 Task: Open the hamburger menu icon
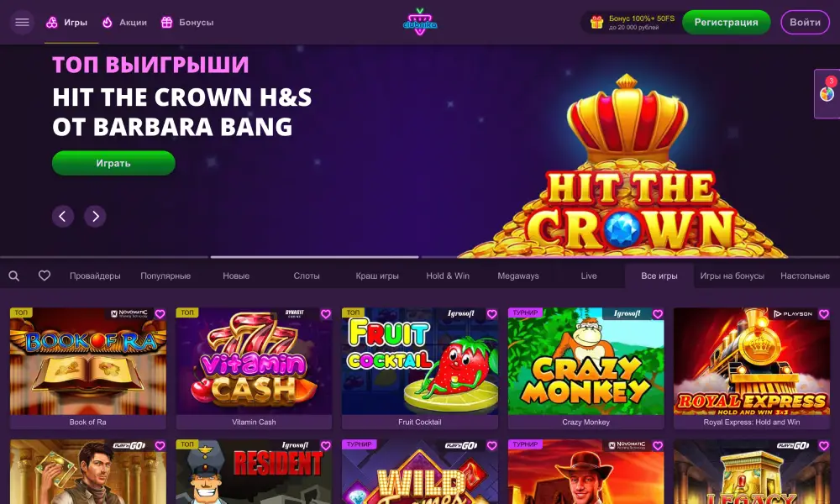(x=22, y=22)
